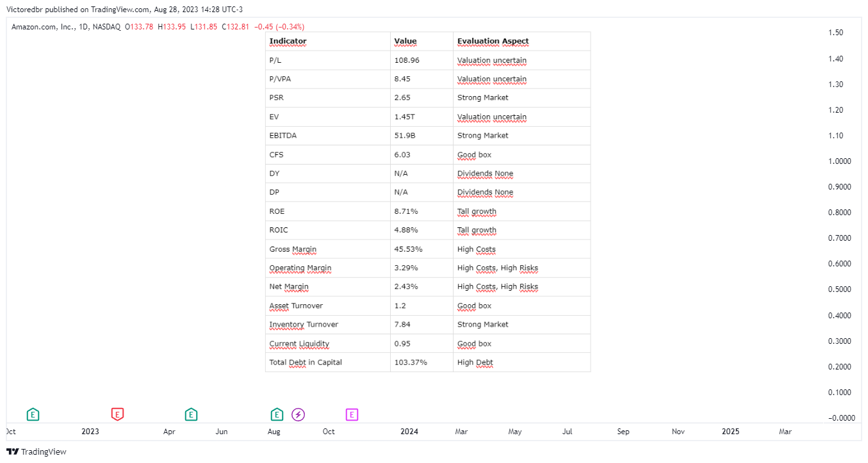Screen dimensions: 868x463
Task: Click the High Debt evaluation cell
Action: coord(475,362)
